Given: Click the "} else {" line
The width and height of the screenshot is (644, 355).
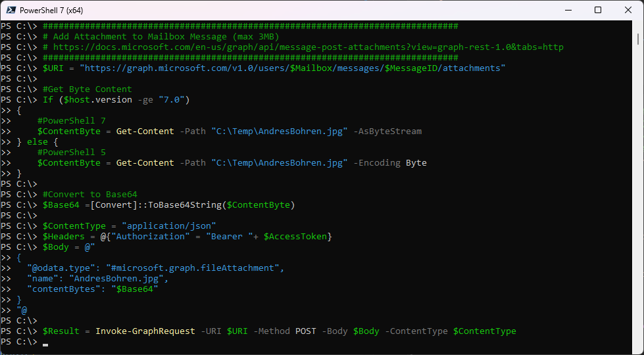Looking at the screenshot, I should (x=37, y=141).
